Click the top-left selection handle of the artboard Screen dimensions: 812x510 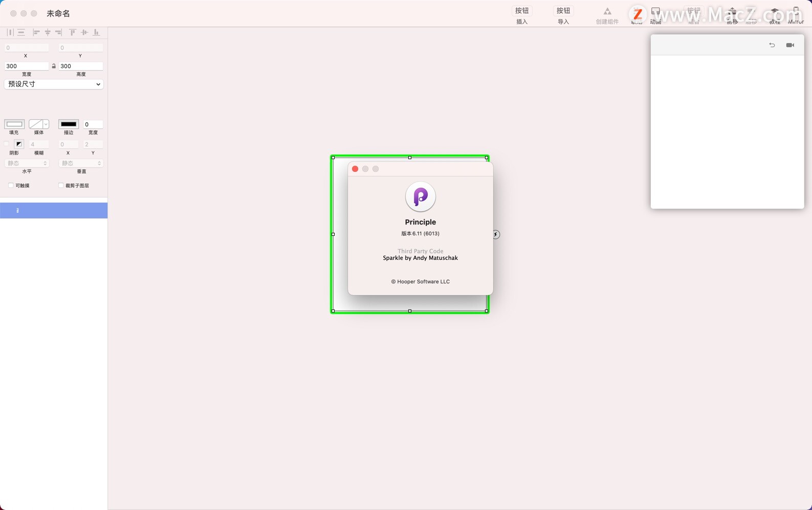[333, 158]
